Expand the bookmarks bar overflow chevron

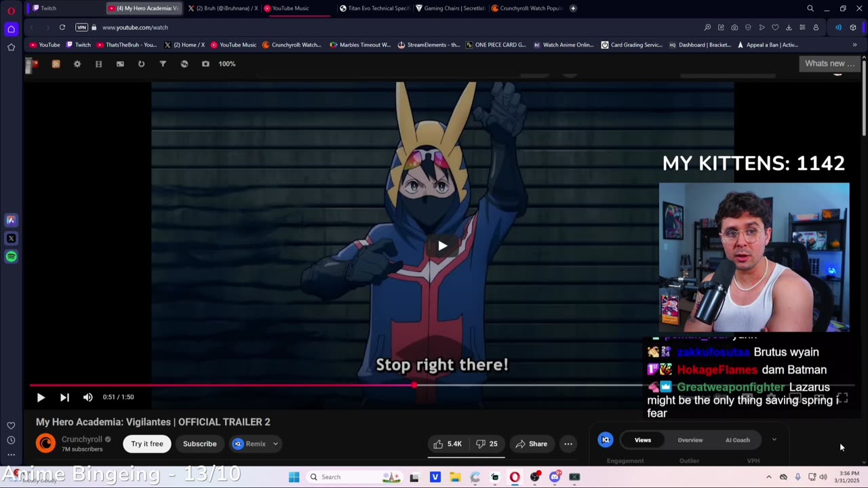click(x=854, y=45)
